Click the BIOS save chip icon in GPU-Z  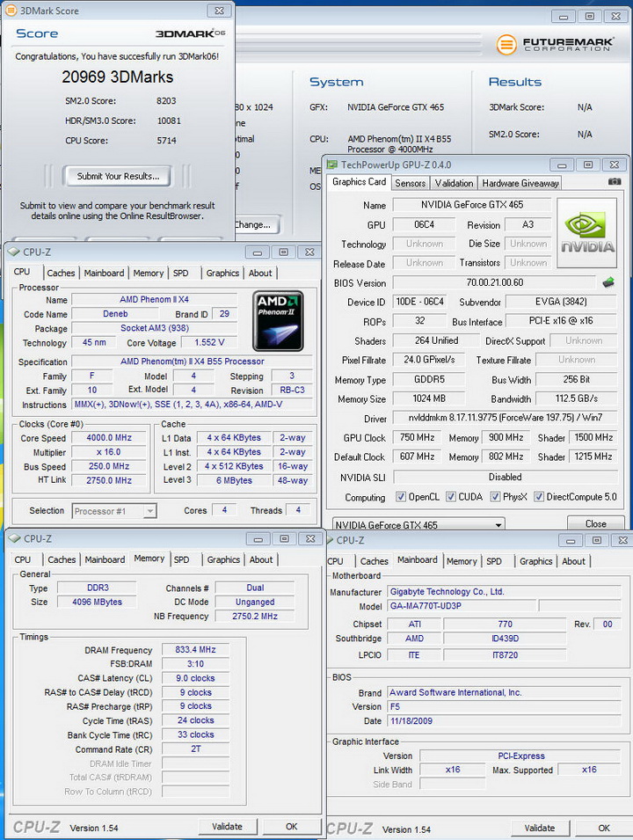click(608, 282)
